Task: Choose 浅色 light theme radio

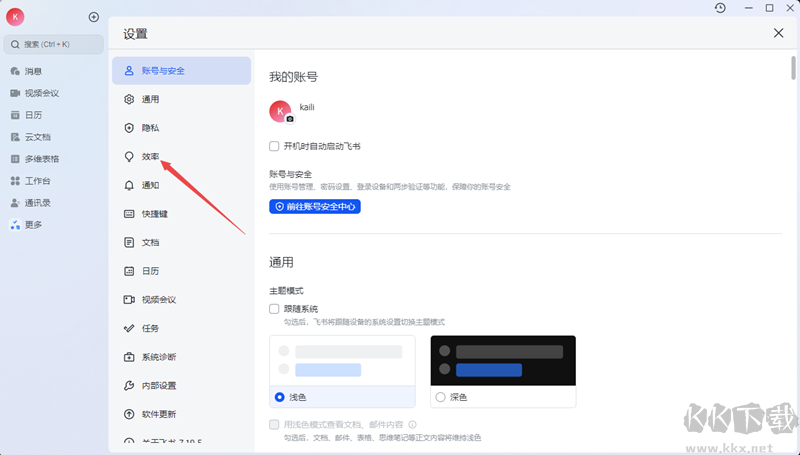Action: coord(280,397)
